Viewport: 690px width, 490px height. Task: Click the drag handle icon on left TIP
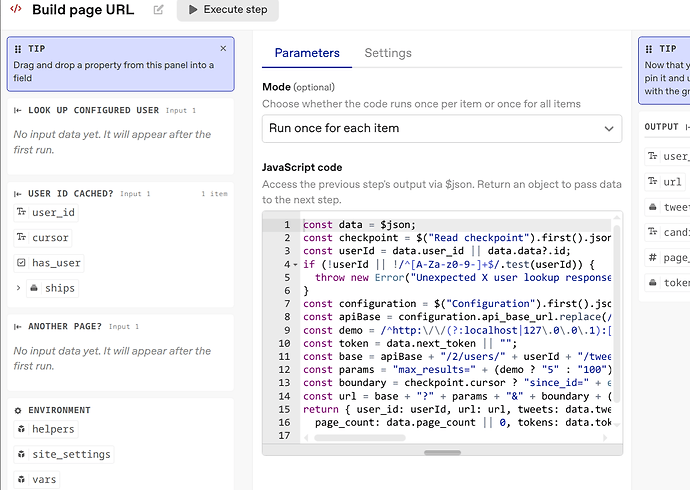click(18, 49)
